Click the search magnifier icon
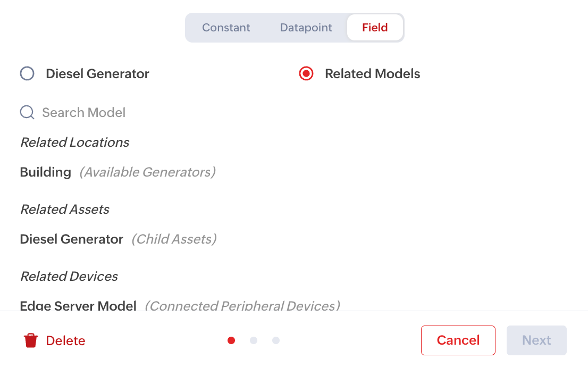The image size is (588, 367). click(27, 112)
